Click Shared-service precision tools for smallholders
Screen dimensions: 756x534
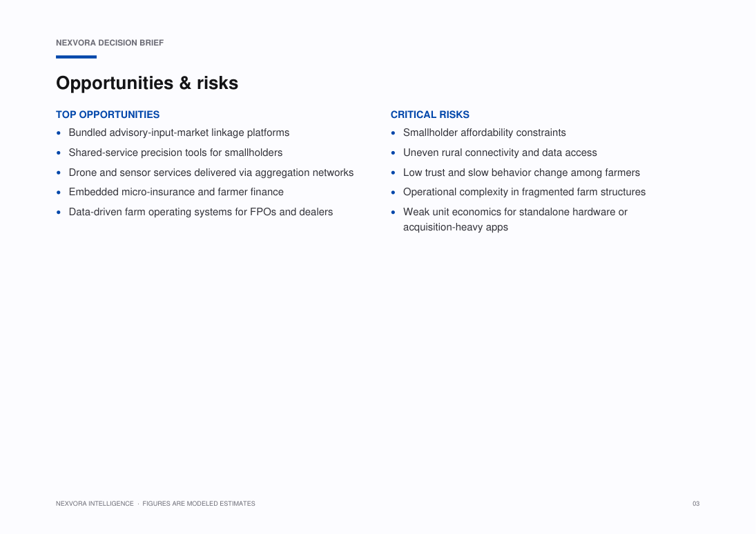(x=175, y=152)
